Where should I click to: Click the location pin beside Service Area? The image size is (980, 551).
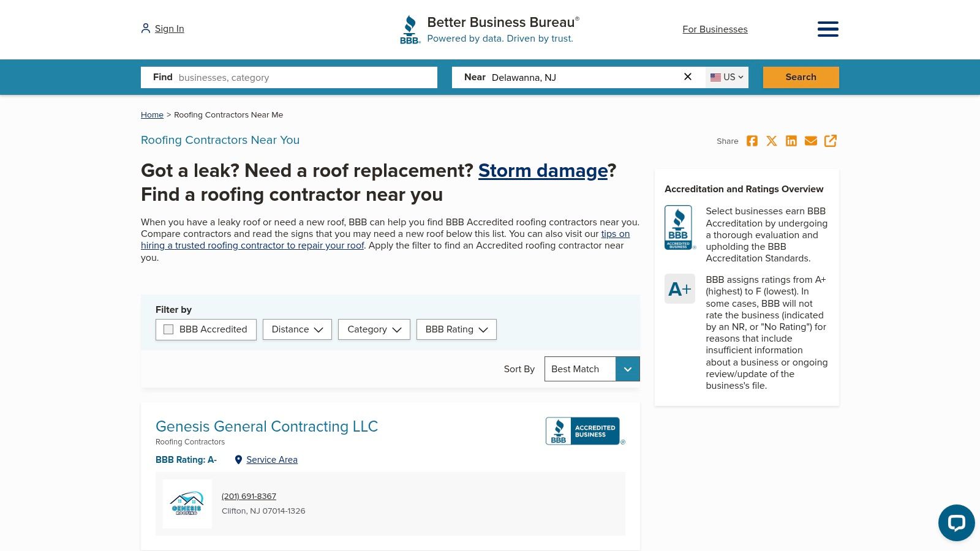coord(238,459)
